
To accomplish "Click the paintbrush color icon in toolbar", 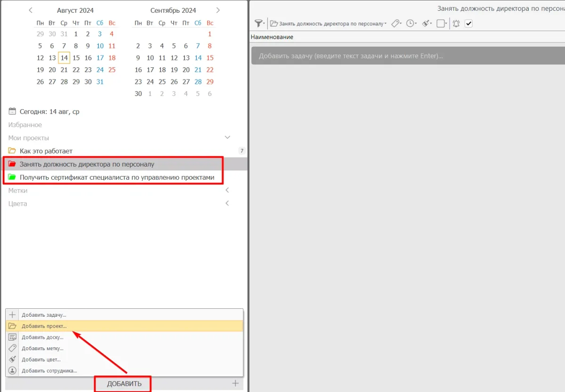I will pos(426,23).
